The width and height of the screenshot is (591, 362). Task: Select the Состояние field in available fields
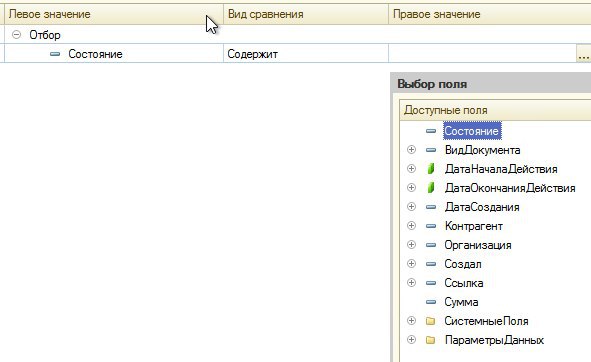(x=472, y=131)
